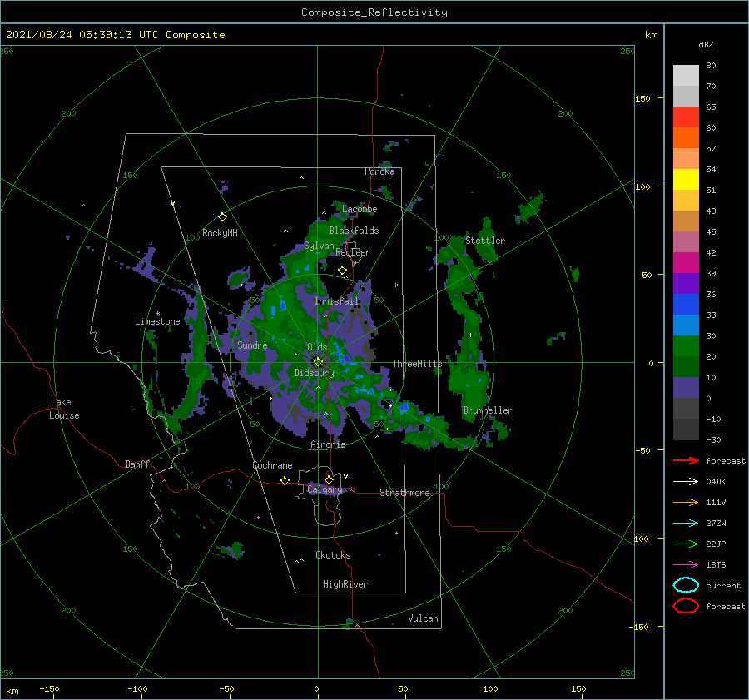Click the Lake Louise label

(64, 409)
